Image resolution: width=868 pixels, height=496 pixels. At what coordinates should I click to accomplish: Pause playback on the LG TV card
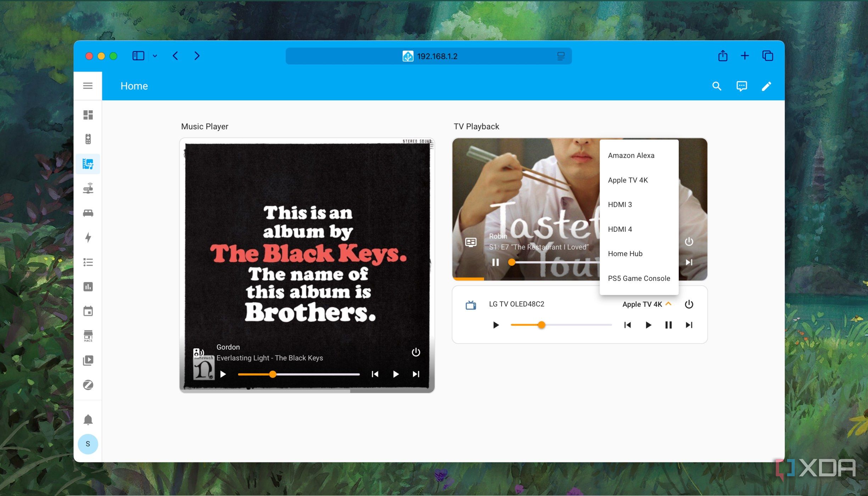click(x=668, y=325)
